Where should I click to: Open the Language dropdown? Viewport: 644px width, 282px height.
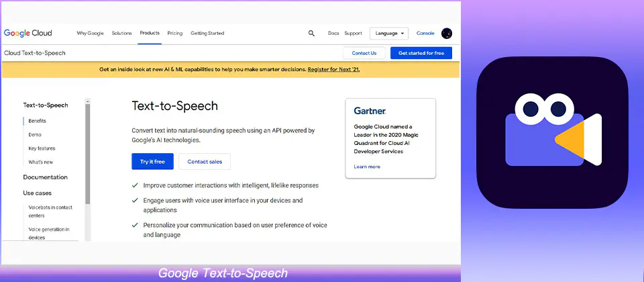389,34
